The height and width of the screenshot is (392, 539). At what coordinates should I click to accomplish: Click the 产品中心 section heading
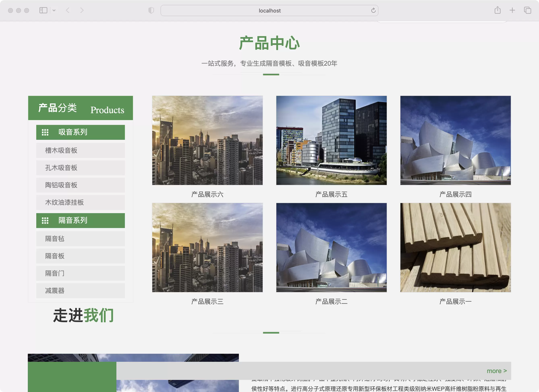[x=269, y=43]
